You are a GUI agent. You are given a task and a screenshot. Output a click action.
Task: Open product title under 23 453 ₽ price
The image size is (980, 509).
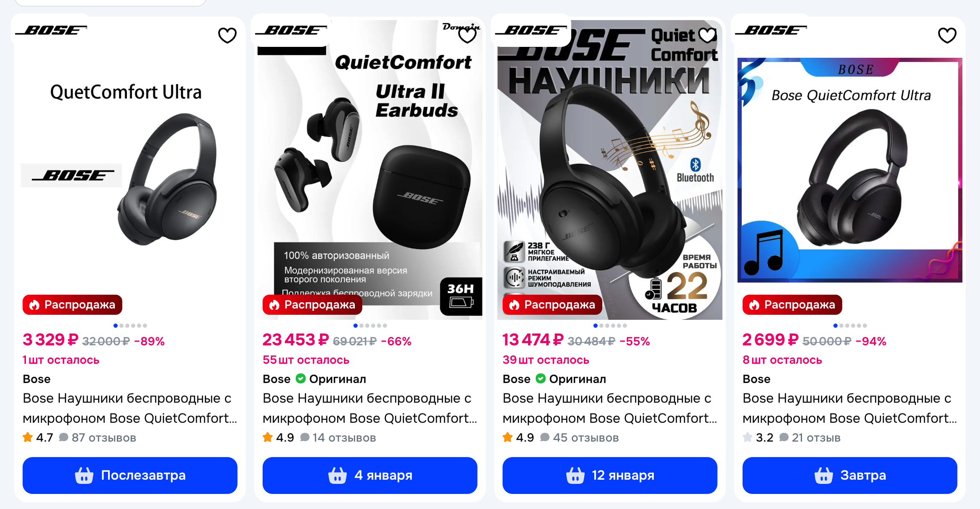tap(370, 408)
